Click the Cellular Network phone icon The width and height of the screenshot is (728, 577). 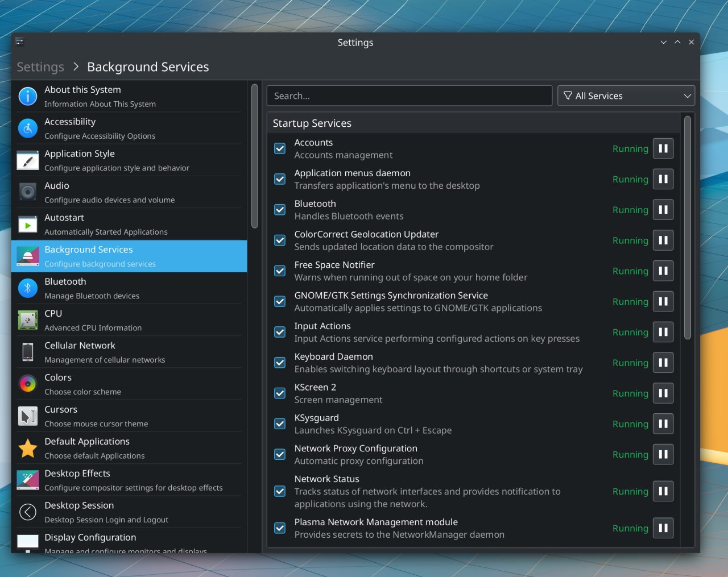[27, 352]
